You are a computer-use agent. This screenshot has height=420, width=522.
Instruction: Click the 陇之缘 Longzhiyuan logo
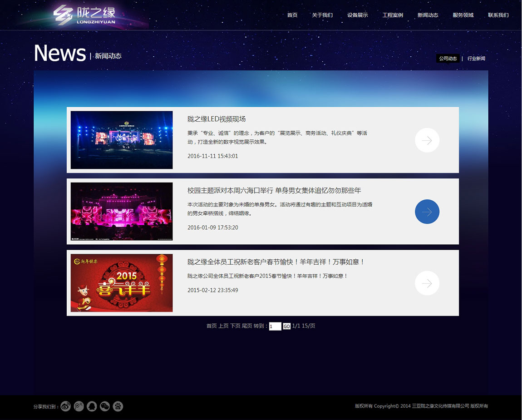[84, 15]
